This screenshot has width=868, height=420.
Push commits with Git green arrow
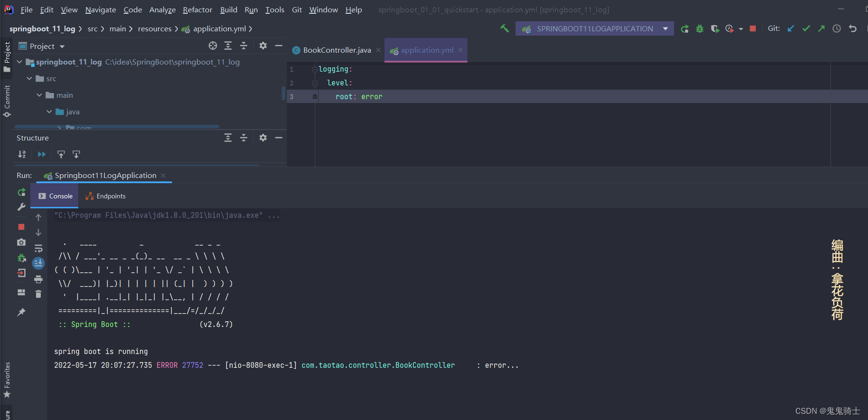821,29
